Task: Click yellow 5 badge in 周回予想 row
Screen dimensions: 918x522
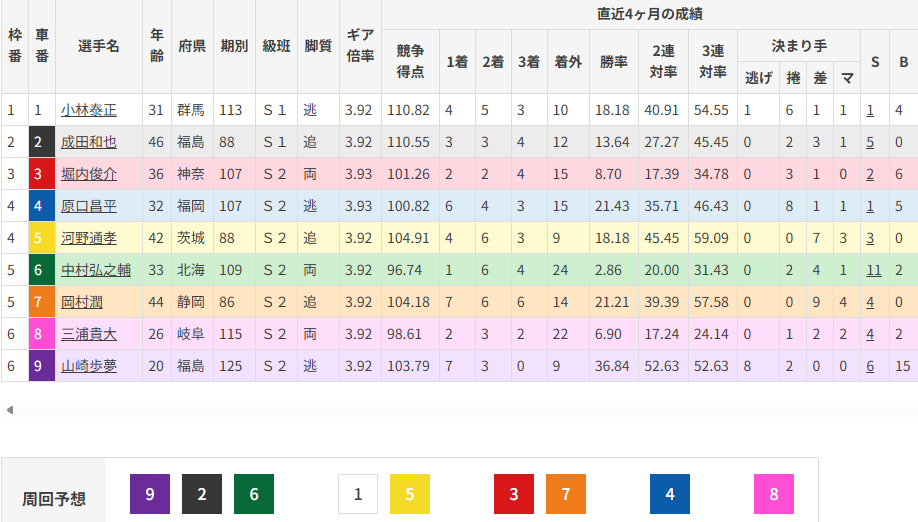Action: click(410, 494)
